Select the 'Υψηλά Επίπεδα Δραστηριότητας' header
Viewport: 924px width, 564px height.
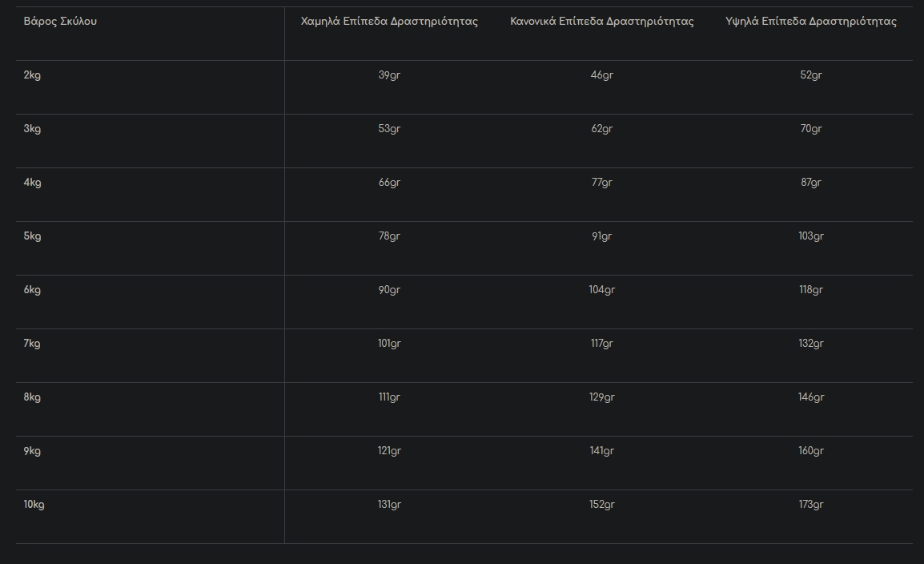click(x=811, y=21)
